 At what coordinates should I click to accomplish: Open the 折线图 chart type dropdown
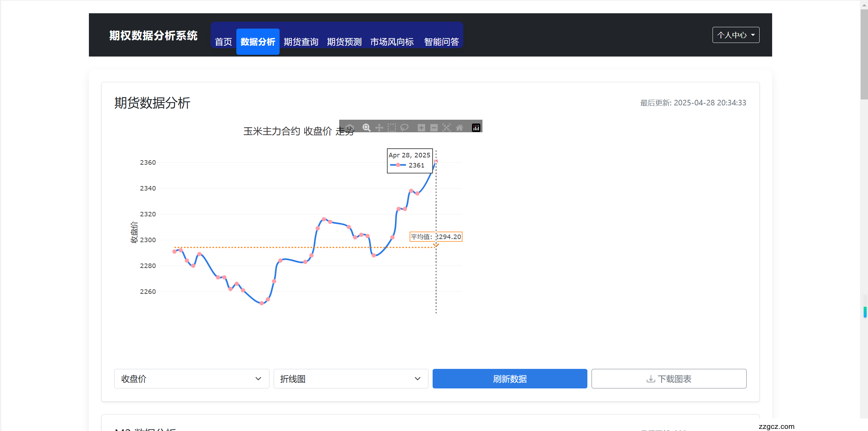(x=350, y=379)
